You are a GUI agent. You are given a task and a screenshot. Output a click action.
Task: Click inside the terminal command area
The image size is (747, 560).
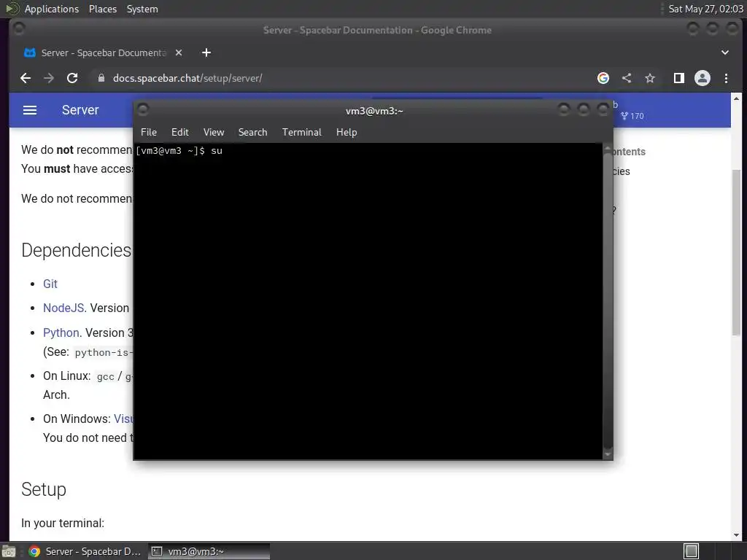(368, 301)
